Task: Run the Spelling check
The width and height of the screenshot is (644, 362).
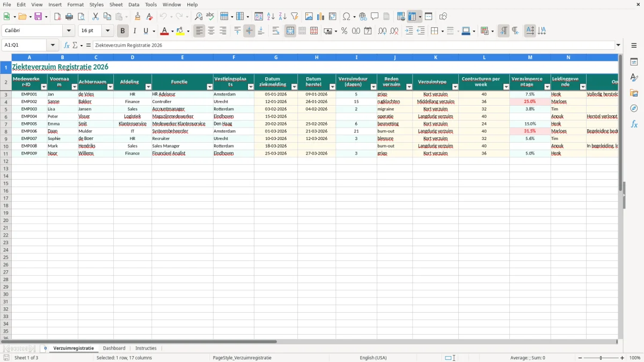Action: (x=210, y=17)
